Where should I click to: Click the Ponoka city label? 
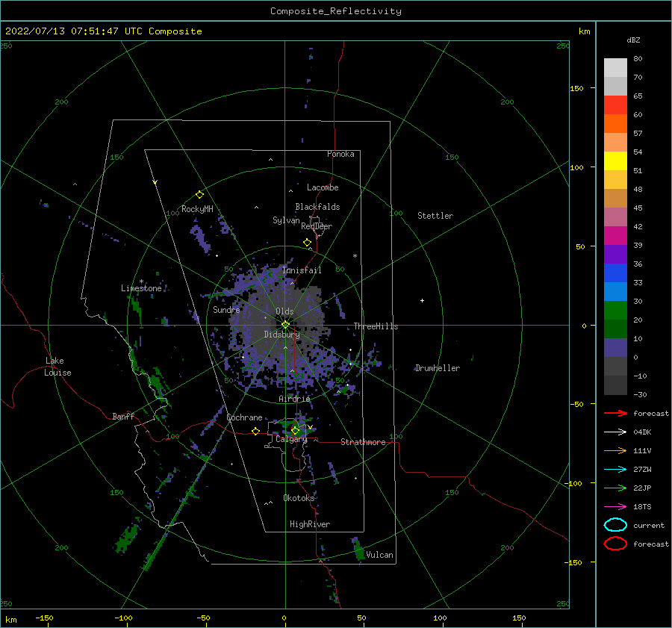pyautogui.click(x=340, y=154)
